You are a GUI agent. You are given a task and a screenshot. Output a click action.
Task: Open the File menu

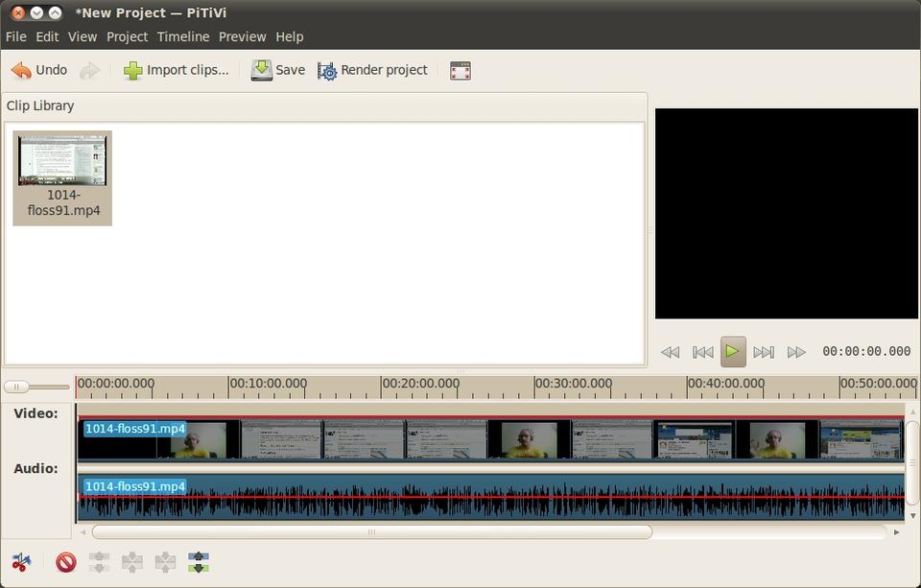click(15, 36)
